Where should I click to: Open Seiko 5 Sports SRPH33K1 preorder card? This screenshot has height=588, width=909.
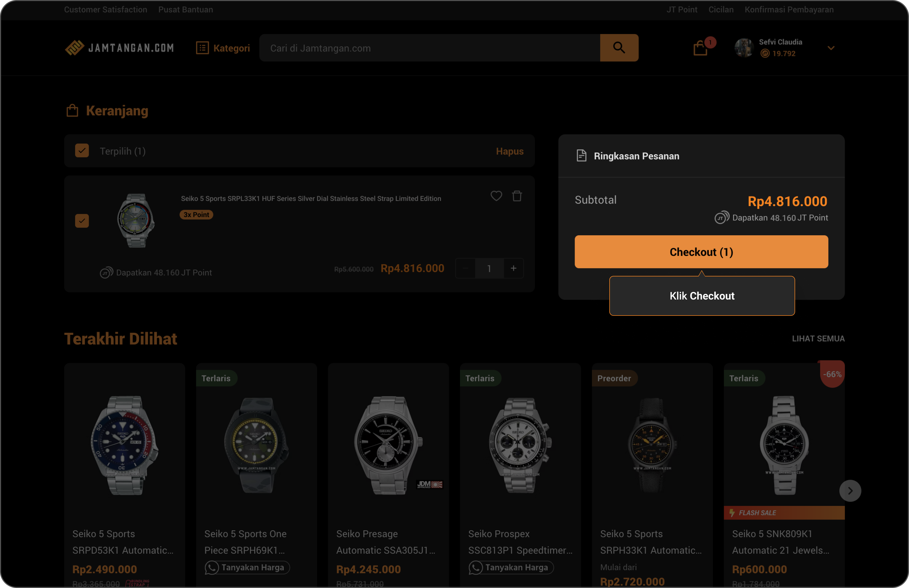pyautogui.click(x=652, y=475)
